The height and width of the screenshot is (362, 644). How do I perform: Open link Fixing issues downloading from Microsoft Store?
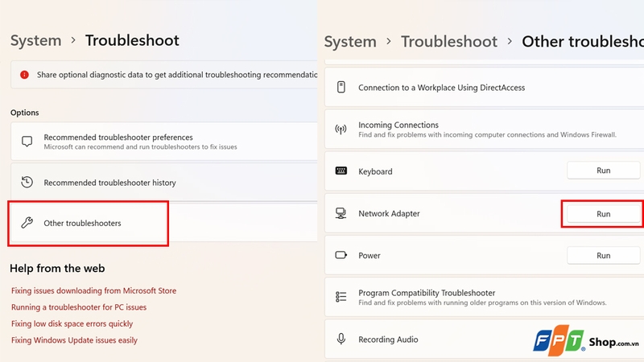click(x=93, y=290)
